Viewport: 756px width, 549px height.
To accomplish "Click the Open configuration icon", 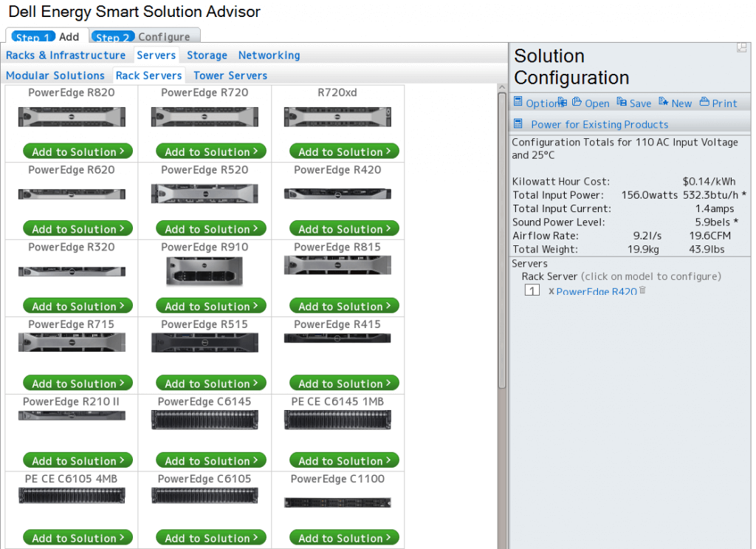I will coord(577,102).
